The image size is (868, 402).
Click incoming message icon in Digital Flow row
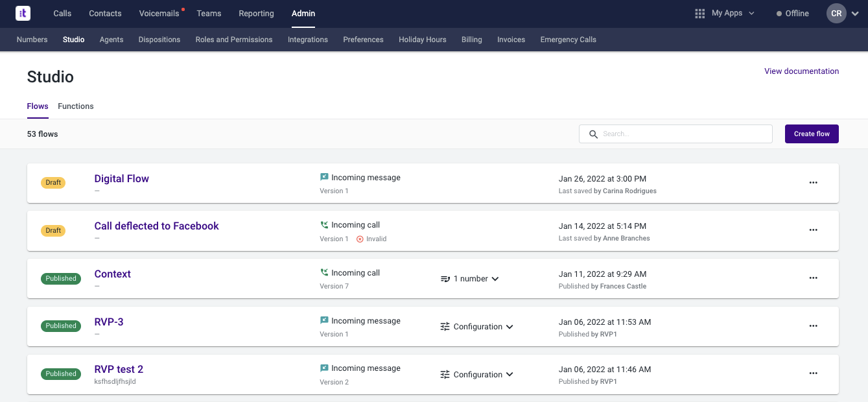pyautogui.click(x=324, y=177)
